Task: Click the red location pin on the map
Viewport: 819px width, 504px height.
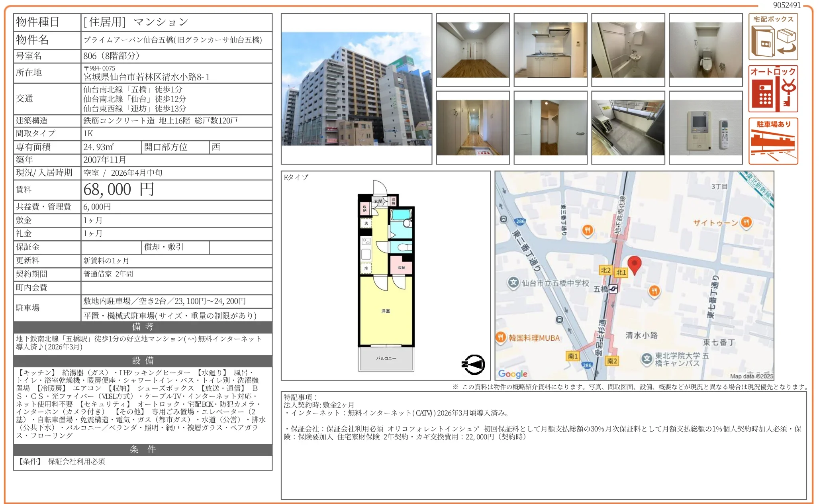Action: [634, 265]
